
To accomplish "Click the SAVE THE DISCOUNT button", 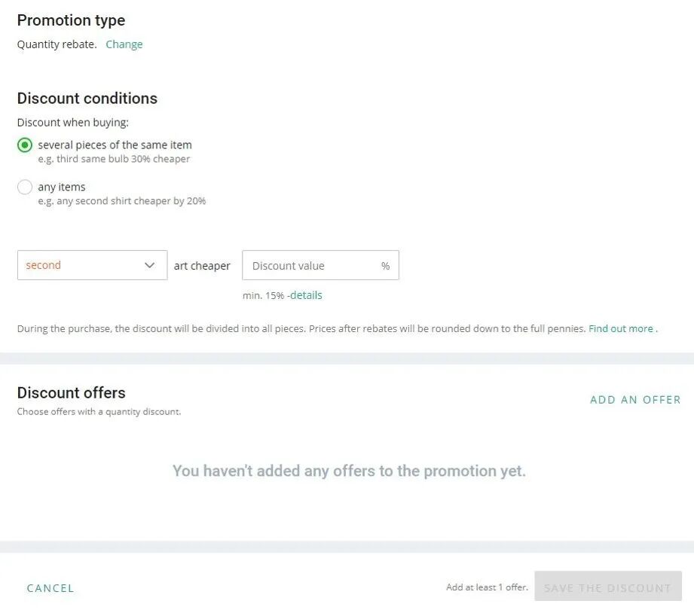I will tap(607, 587).
